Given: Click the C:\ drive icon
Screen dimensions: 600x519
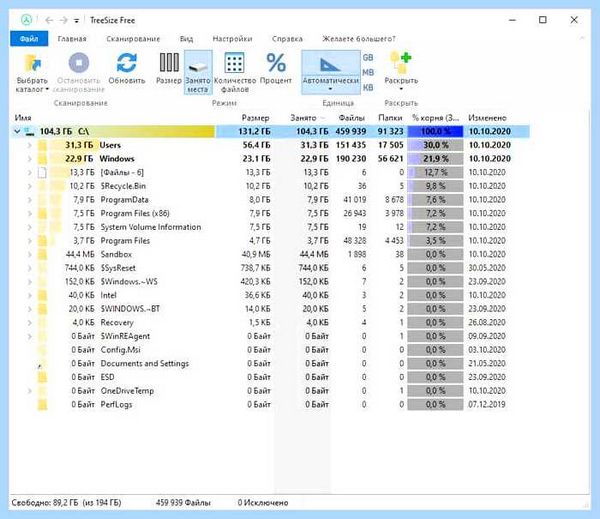Looking at the screenshot, I should coord(29,132).
